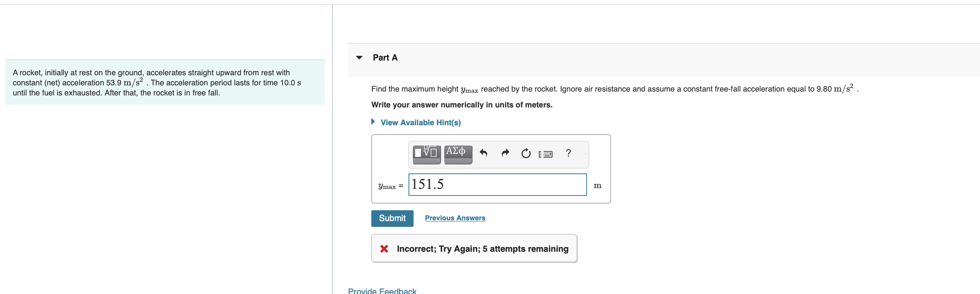Click the question mark help icon
Screen dimensions: 980x294
pos(568,153)
